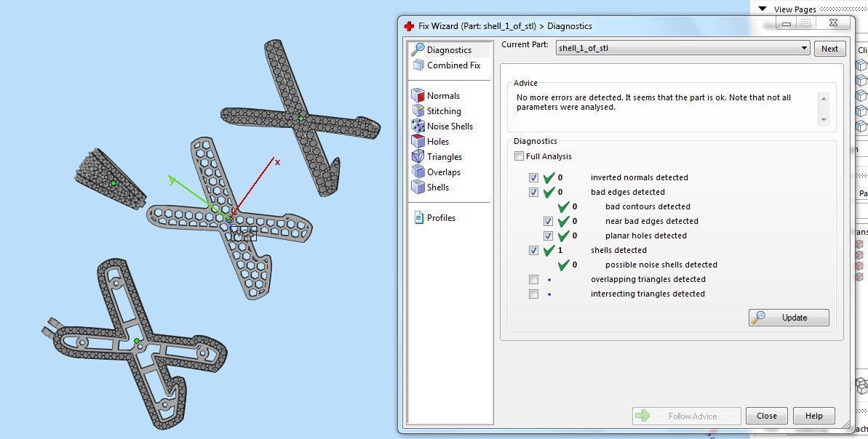Open Help for the Fix Wizard
Screen dimensions: 868x439
click(813, 416)
